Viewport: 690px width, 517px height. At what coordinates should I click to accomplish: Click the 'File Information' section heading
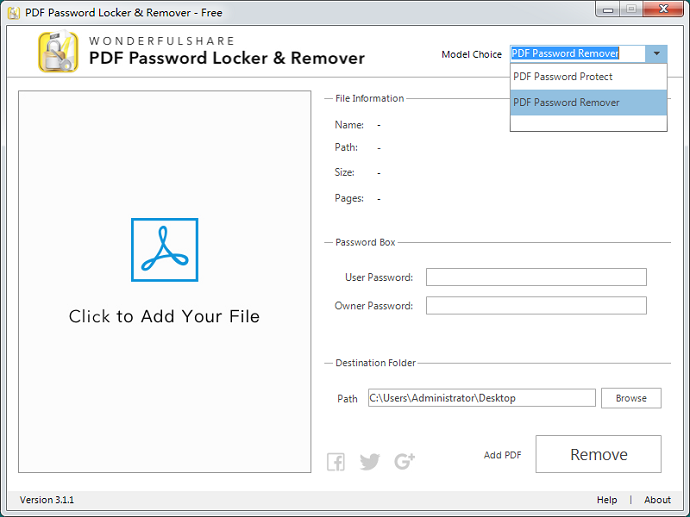pyautogui.click(x=369, y=99)
